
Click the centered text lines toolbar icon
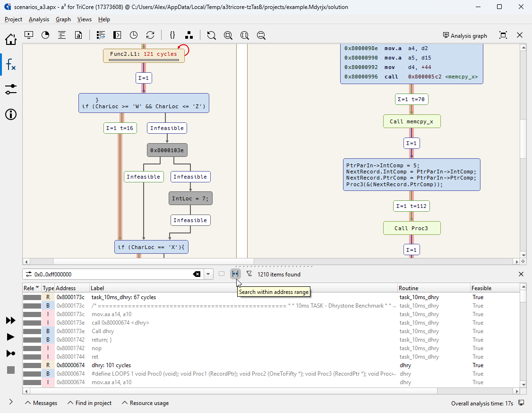62,35
